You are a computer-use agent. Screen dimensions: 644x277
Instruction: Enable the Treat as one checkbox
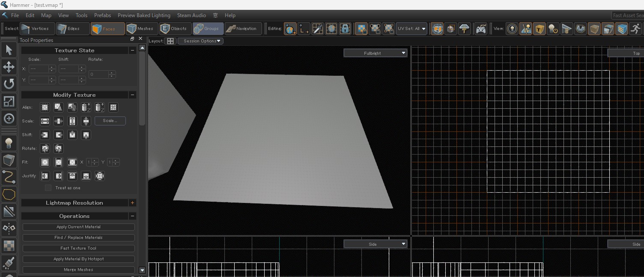point(48,188)
